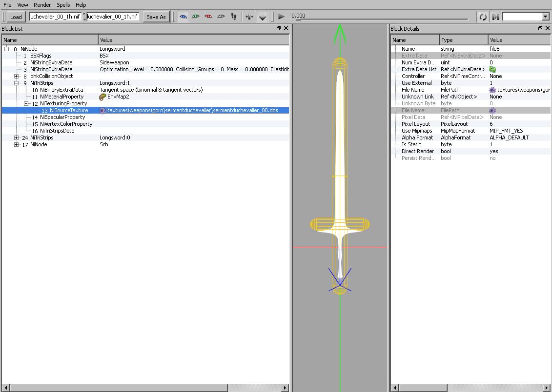
Task: Select the 13 NiSourceTexture block
Action: tap(145, 110)
